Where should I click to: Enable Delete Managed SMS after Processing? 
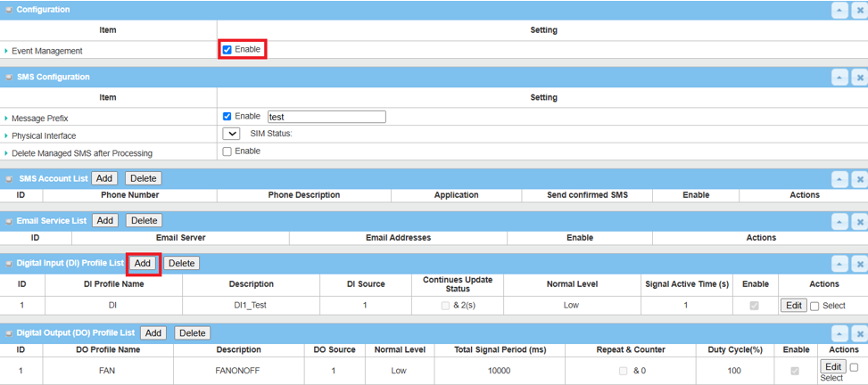[x=227, y=152]
